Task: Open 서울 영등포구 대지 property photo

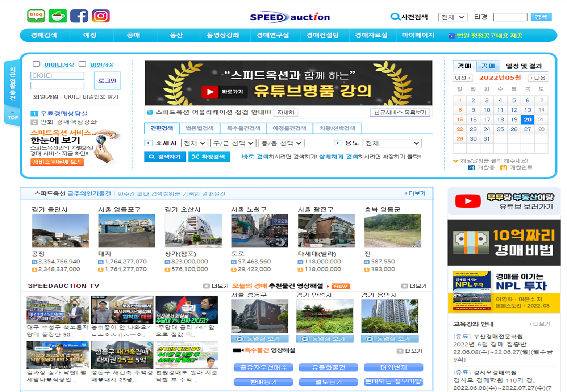Action: (127, 231)
